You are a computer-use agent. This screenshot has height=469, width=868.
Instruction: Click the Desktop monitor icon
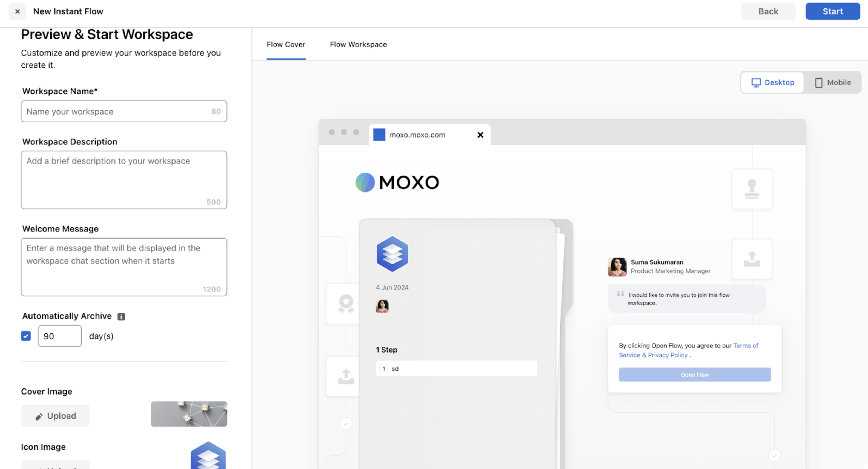[x=756, y=83]
